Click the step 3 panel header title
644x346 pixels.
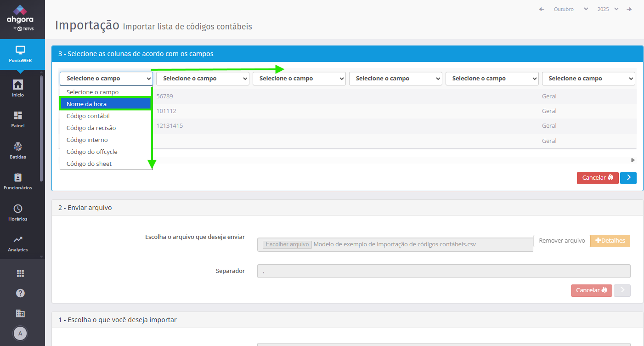point(136,54)
